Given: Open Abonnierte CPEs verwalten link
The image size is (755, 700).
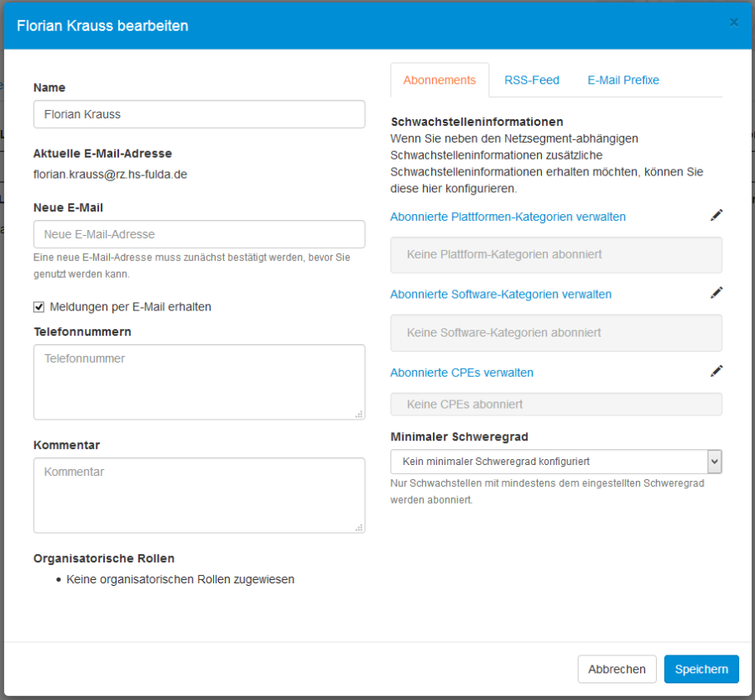Looking at the screenshot, I should click(463, 372).
